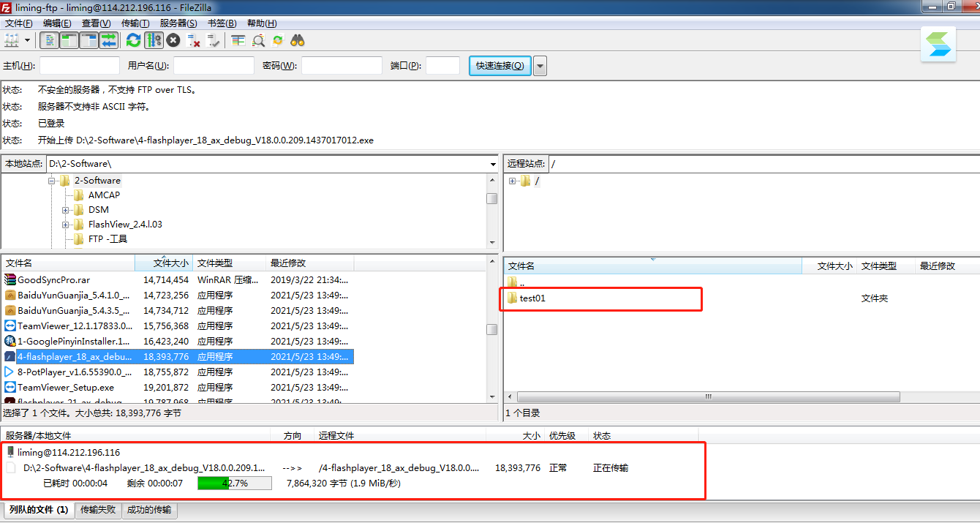
Task: Open the directory comparison icon
Action: click(x=238, y=40)
